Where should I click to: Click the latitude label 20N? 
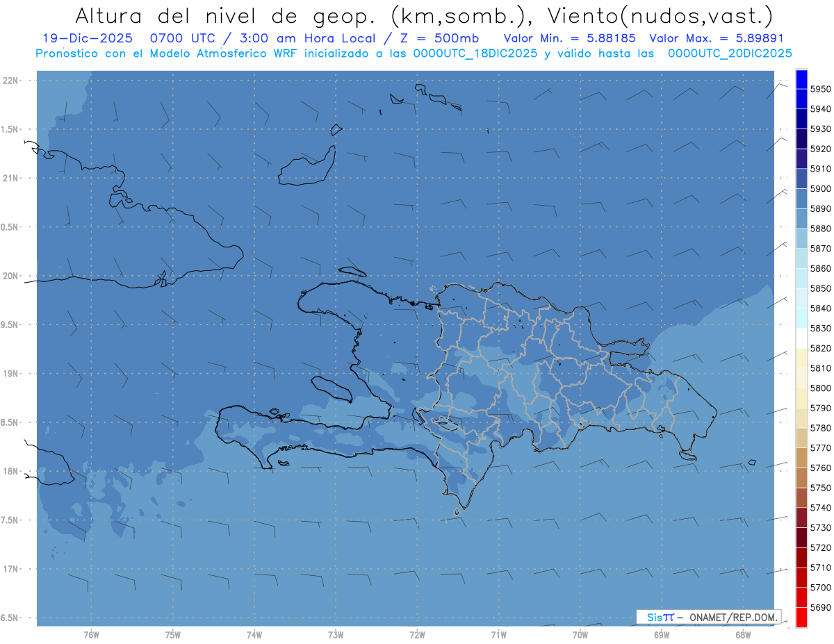pyautogui.click(x=10, y=276)
